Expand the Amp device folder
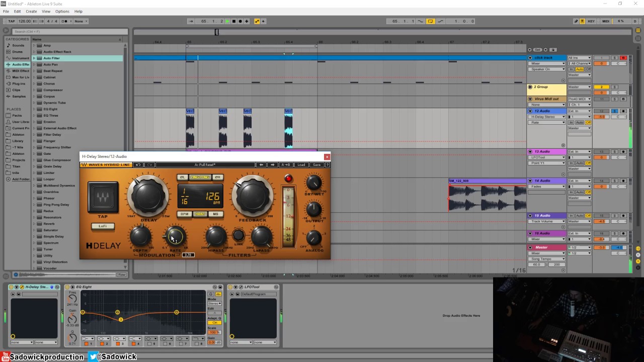Viewport: 644px width, 362px height. pos(35,45)
